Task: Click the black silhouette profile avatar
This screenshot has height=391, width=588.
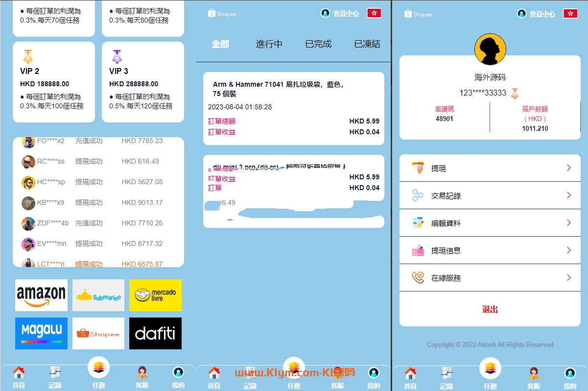Action: click(x=490, y=49)
